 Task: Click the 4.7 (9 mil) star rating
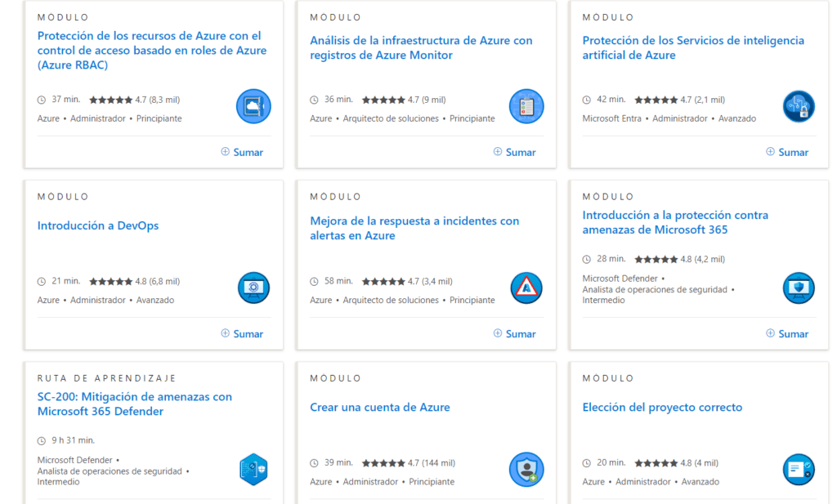click(404, 100)
